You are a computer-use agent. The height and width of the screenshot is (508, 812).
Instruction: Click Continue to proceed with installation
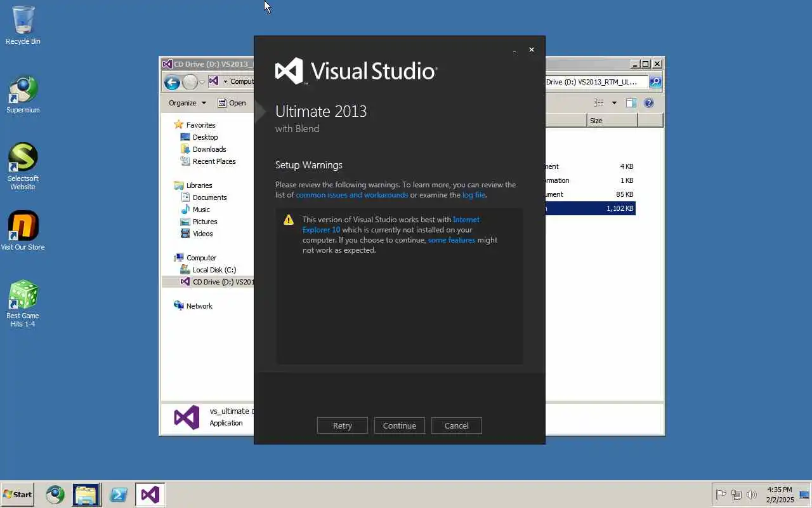[x=400, y=425]
